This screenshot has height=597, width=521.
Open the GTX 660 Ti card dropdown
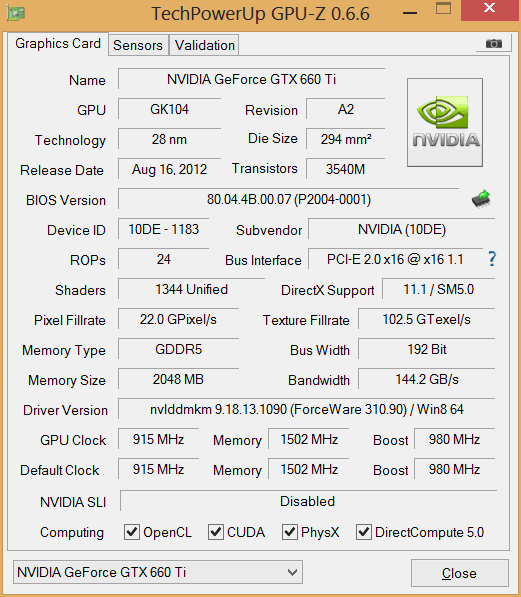(158, 572)
